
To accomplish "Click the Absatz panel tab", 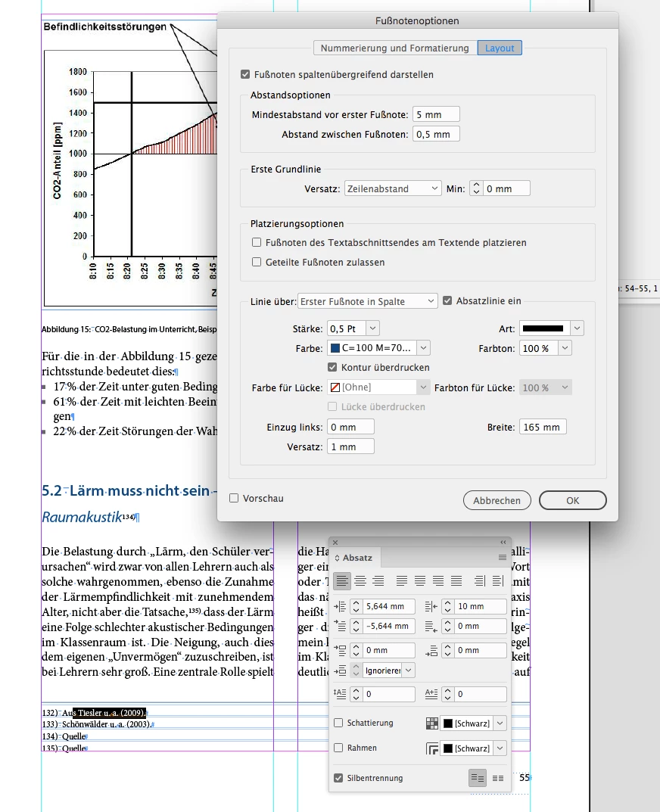I will tap(357, 558).
